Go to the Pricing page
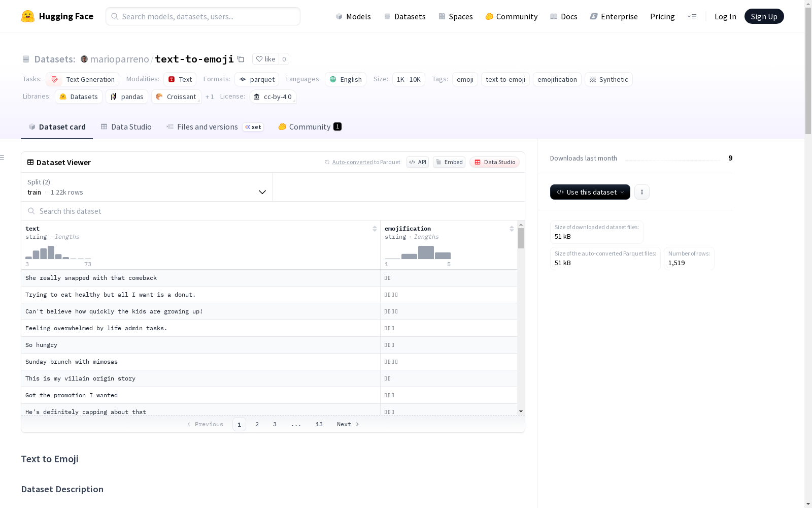Screen dimensions: 812x508 click(662, 16)
